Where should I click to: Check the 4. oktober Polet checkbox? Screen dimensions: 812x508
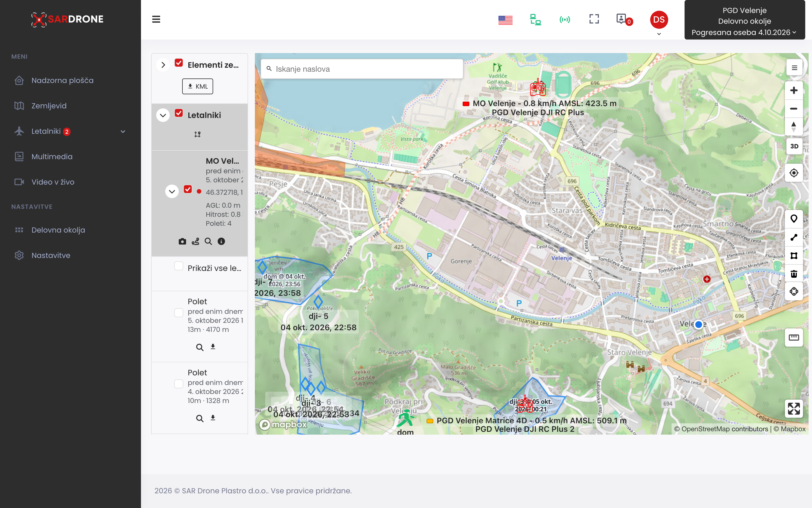[x=179, y=384]
